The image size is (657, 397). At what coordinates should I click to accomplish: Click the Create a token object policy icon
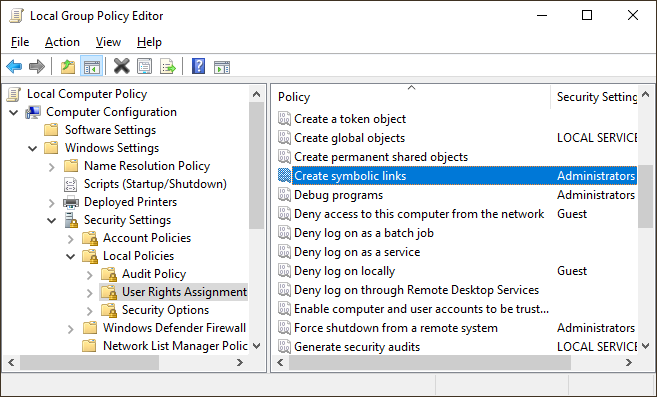pyautogui.click(x=284, y=119)
